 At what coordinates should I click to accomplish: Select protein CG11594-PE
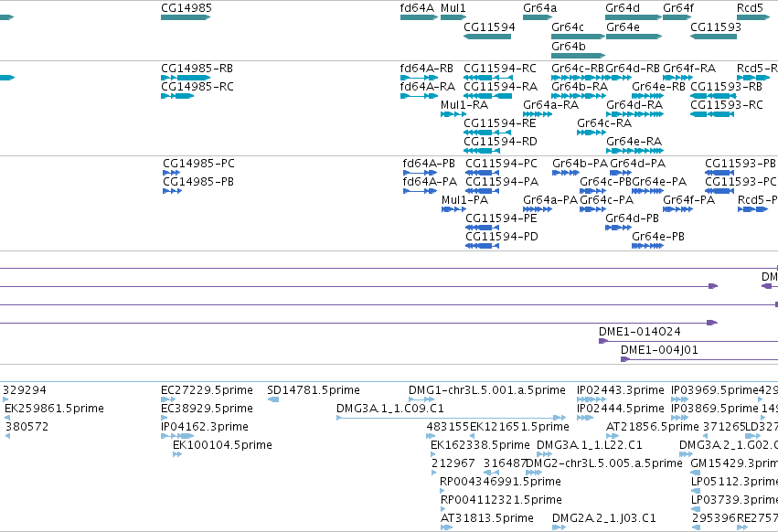point(482,228)
